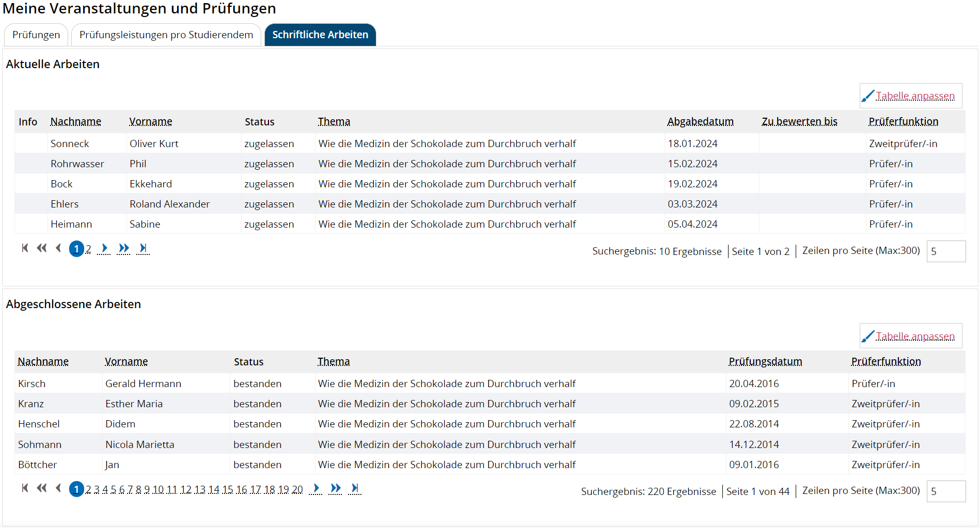Sort Abgeschlossene Arbeiten by Thema
Screen dimensions: 980x528
tap(334, 362)
